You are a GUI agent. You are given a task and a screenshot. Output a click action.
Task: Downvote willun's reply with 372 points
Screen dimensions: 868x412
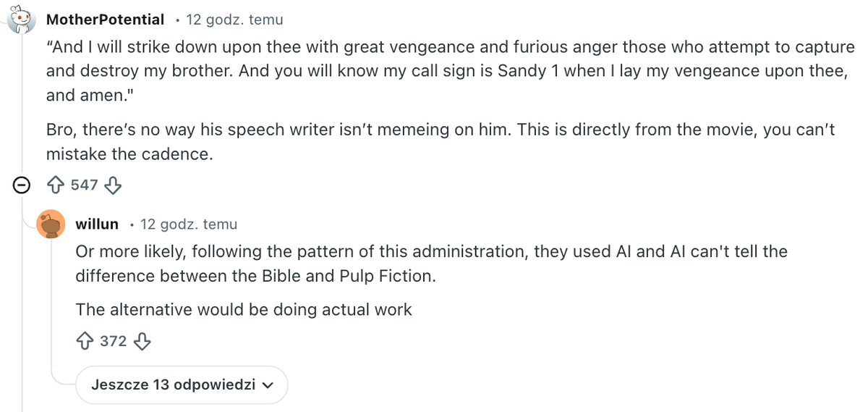coord(142,340)
